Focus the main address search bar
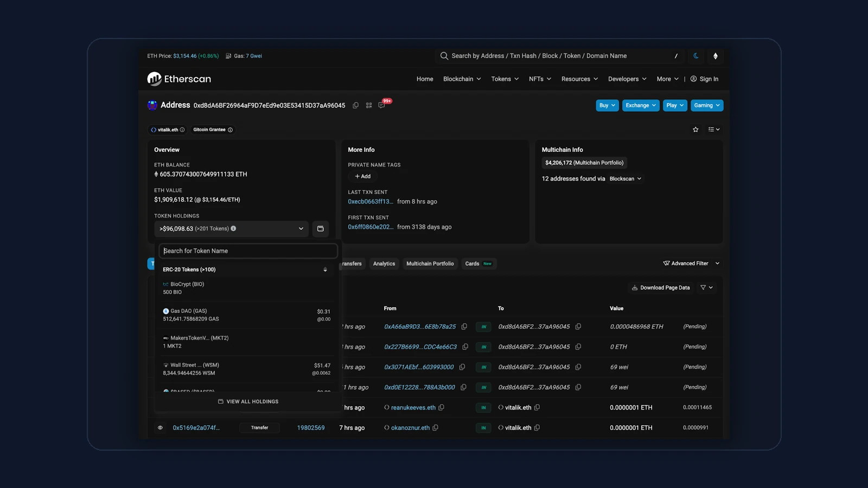 coord(560,56)
